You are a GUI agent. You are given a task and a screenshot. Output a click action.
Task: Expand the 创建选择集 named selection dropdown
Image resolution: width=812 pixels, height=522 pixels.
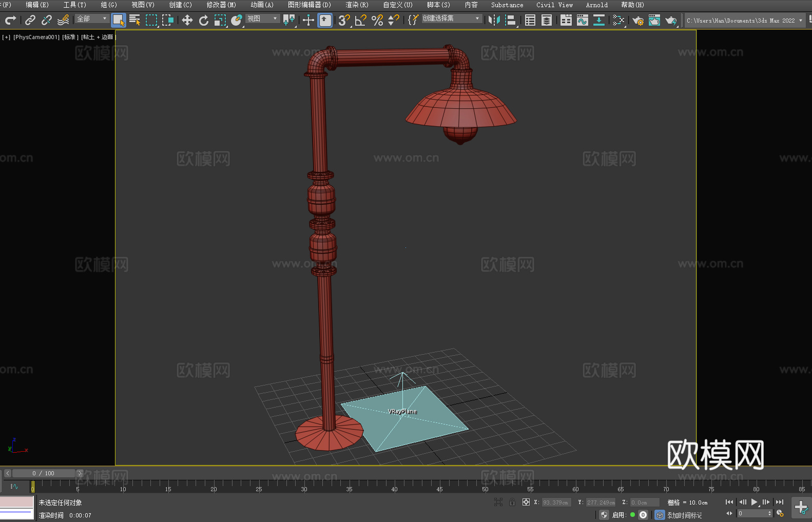pyautogui.click(x=452, y=18)
